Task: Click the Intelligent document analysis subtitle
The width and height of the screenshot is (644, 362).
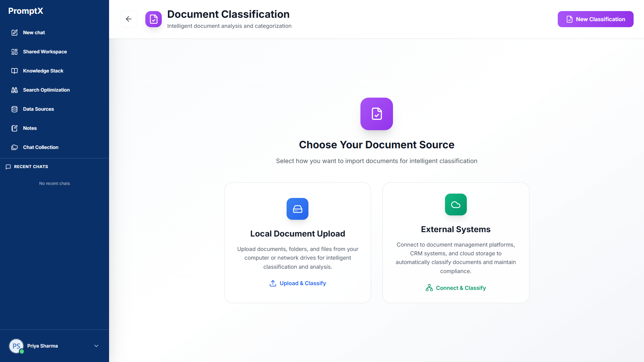Action: pos(229,26)
